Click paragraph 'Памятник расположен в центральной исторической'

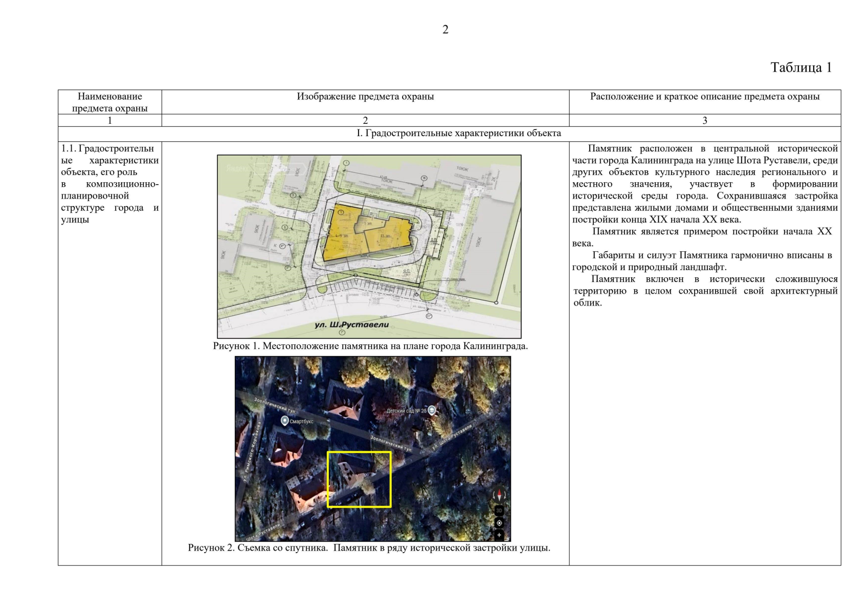[x=705, y=184]
